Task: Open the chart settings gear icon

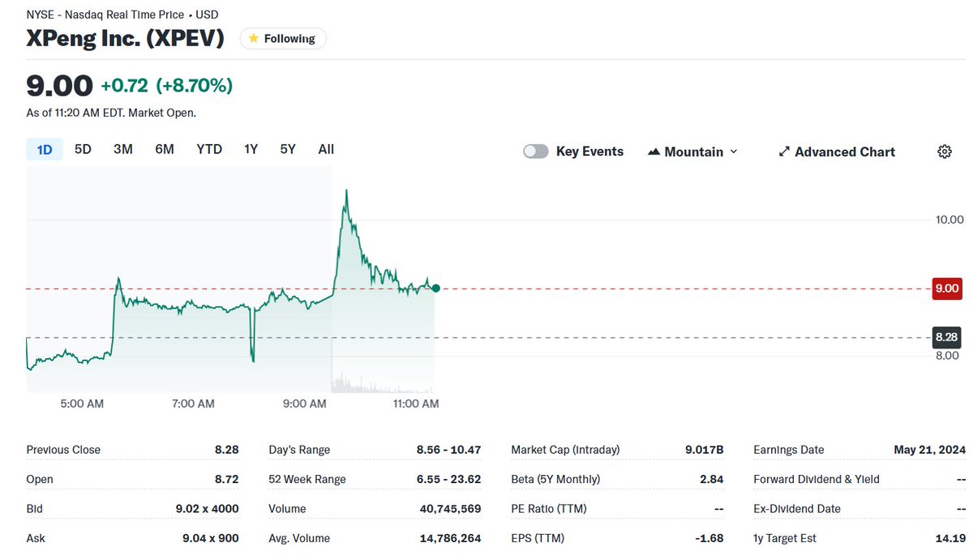Action: click(944, 152)
